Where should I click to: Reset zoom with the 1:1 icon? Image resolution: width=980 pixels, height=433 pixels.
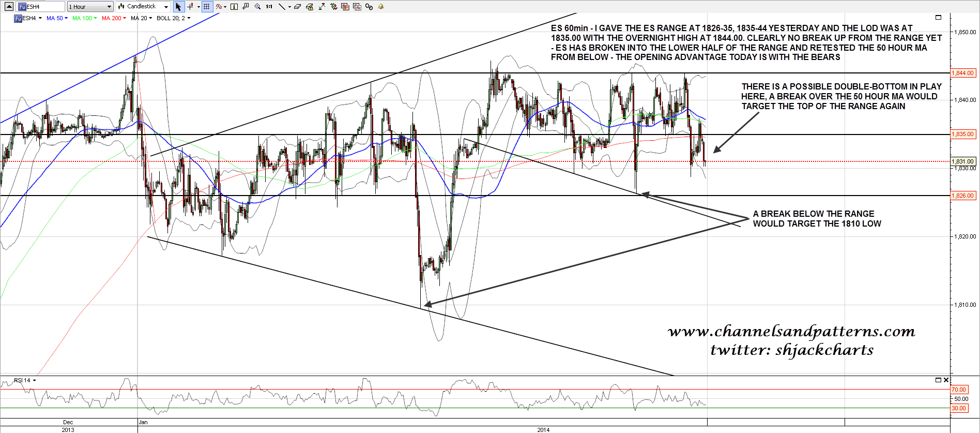269,7
